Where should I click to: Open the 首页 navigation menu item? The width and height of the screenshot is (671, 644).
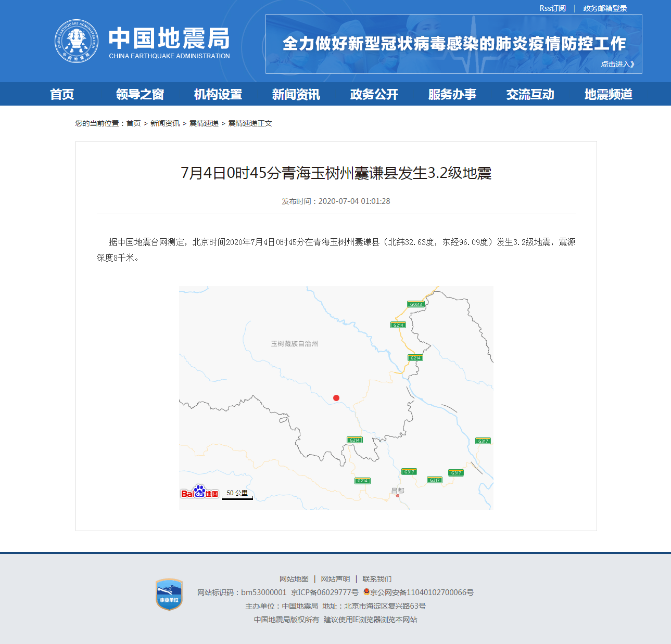(x=62, y=94)
